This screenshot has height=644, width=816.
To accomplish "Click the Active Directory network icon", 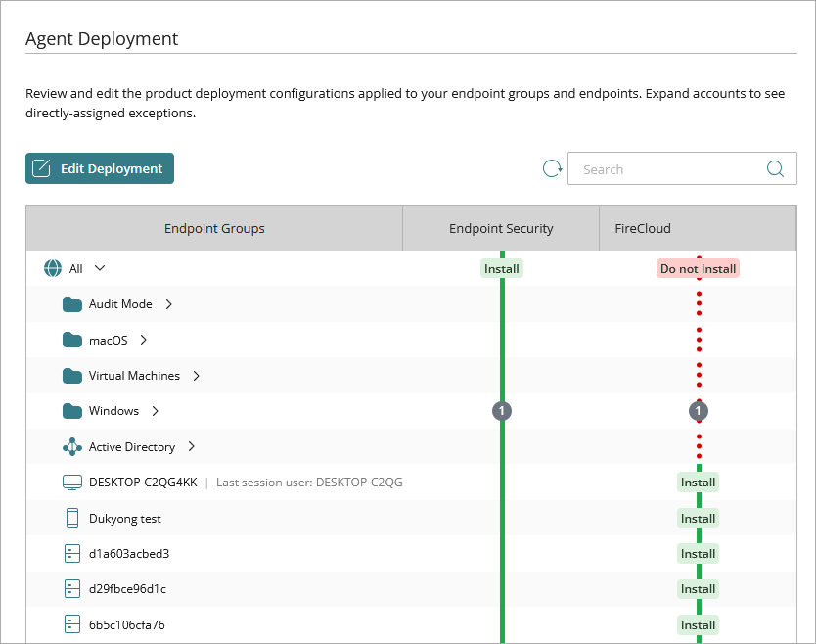I will 71,446.
